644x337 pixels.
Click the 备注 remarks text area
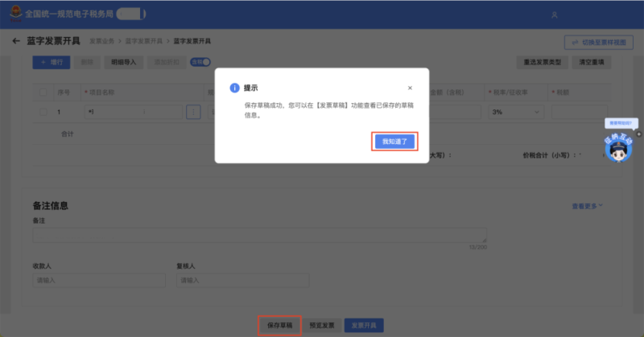[x=259, y=235]
